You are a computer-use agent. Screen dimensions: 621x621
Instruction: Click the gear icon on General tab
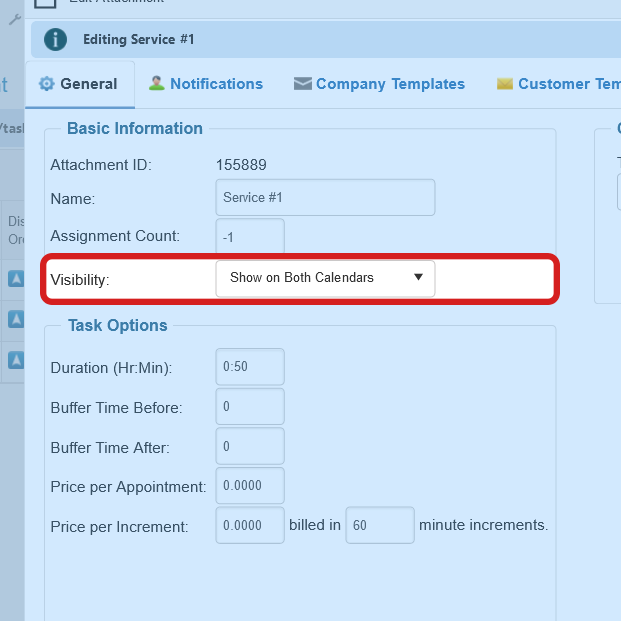(46, 84)
